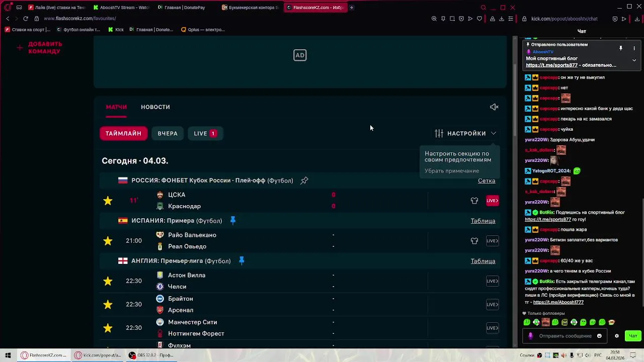Open the emoji picker in chat input
Image resolution: width=644 pixels, height=362 pixels.
(x=599, y=336)
